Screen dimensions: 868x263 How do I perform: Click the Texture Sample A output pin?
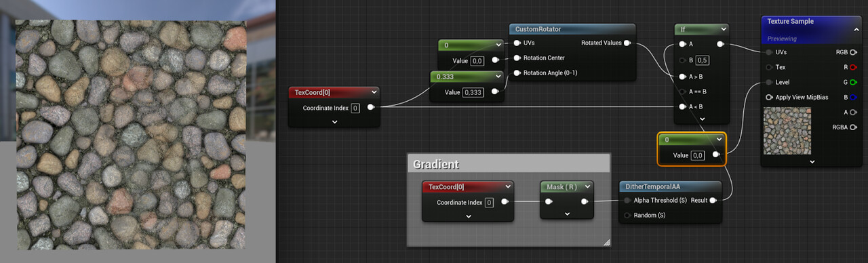point(854,113)
